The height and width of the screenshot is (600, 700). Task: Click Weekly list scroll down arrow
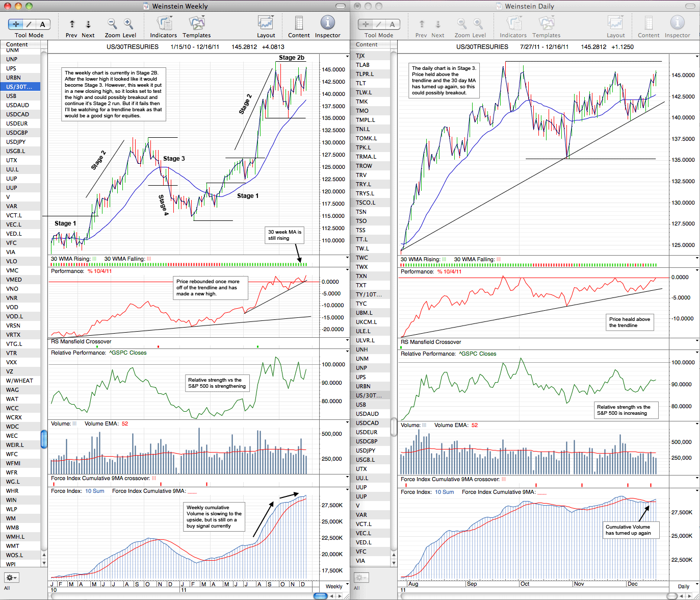tap(44, 563)
